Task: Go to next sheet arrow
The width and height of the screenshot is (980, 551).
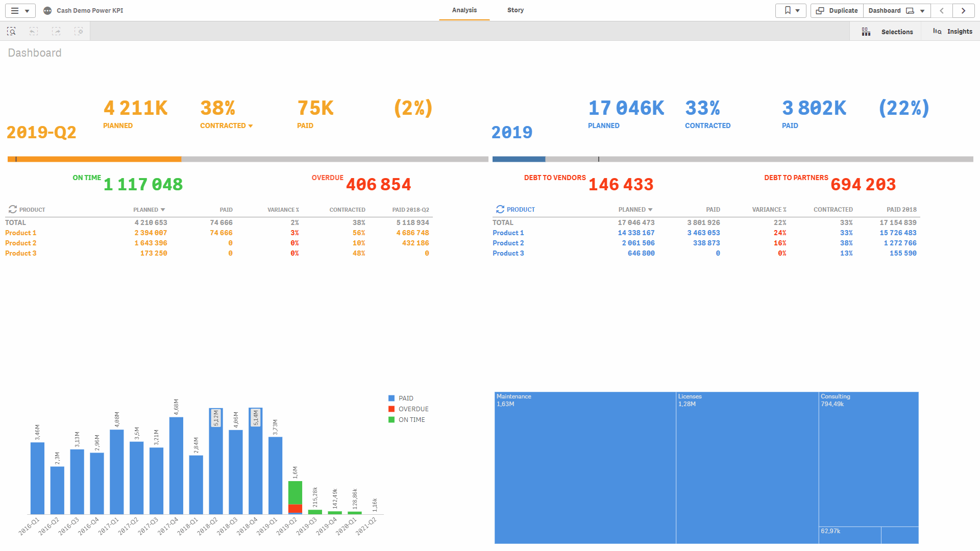Action: tap(963, 11)
